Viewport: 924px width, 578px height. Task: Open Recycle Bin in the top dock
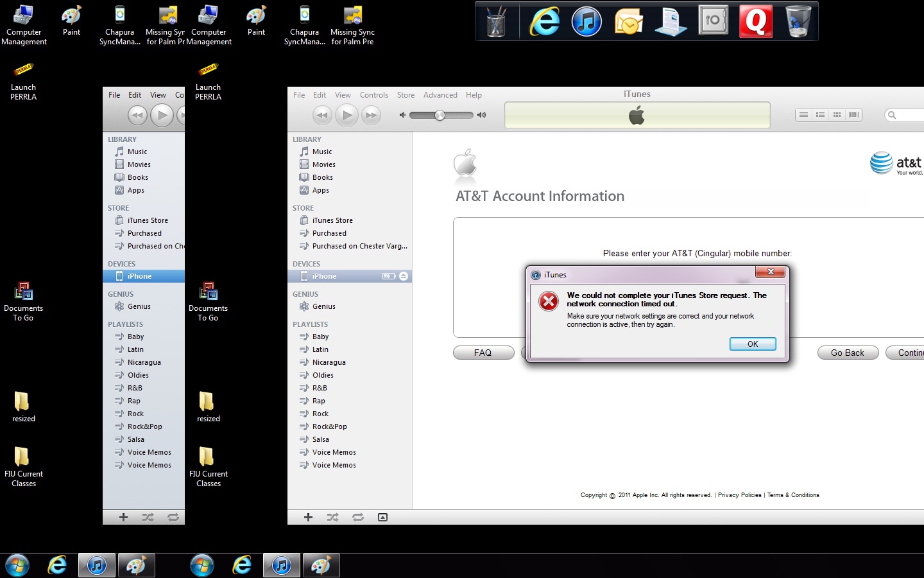click(x=798, y=21)
